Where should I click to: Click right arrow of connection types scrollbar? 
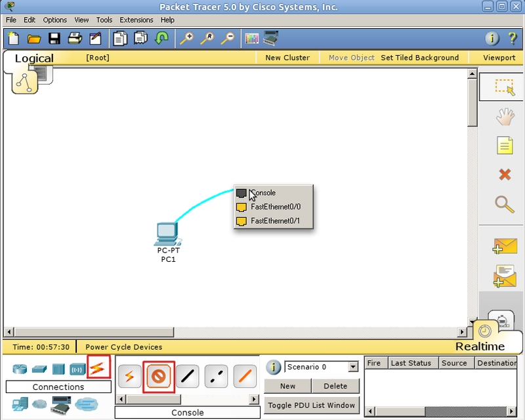point(254,398)
